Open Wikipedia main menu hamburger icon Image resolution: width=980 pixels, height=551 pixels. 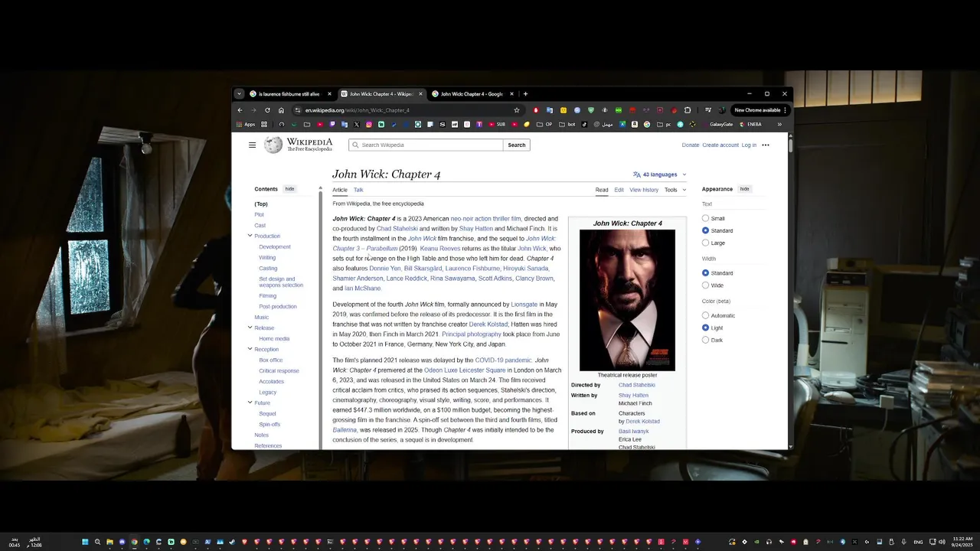252,145
